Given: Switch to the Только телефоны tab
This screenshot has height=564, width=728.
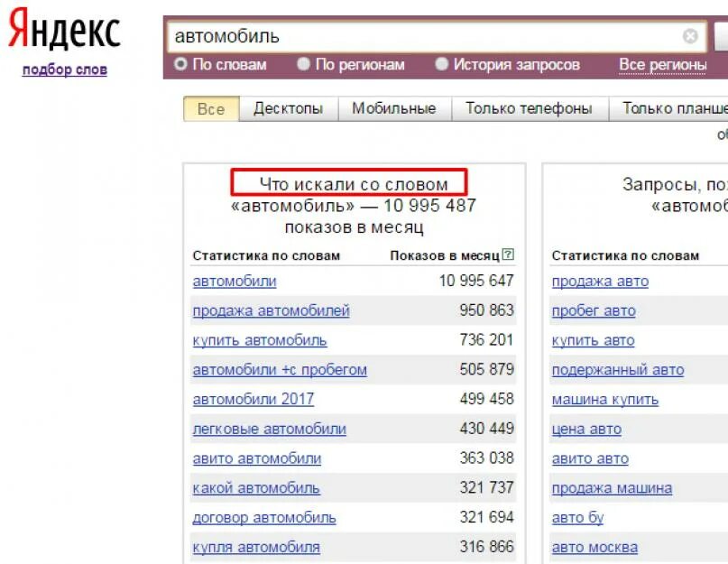Looking at the screenshot, I should pos(530,108).
